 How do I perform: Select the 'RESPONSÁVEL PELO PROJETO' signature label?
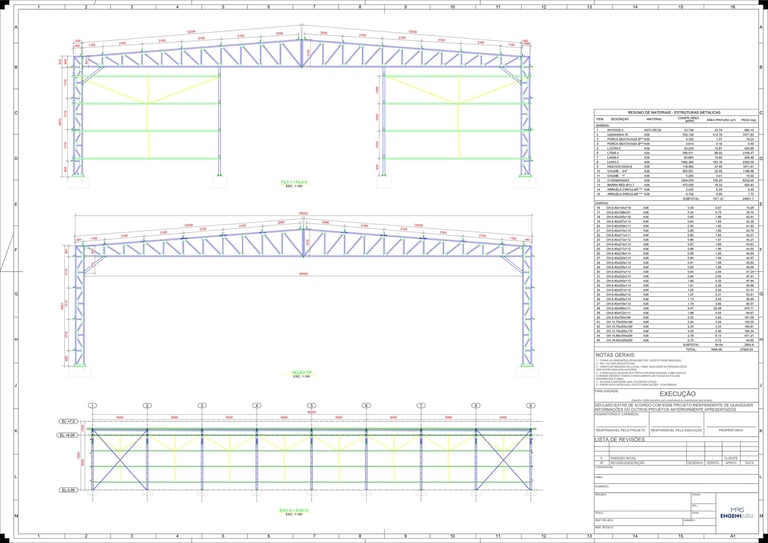point(621,430)
